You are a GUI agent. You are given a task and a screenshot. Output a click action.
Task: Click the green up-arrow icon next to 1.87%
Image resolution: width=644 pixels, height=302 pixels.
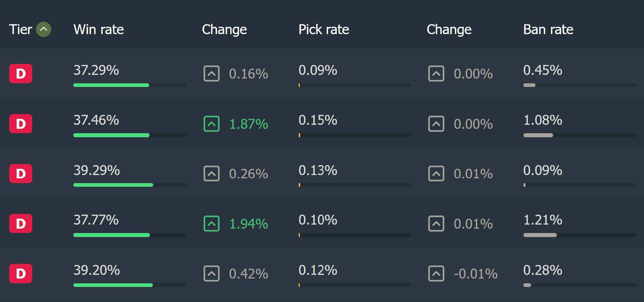tap(211, 124)
